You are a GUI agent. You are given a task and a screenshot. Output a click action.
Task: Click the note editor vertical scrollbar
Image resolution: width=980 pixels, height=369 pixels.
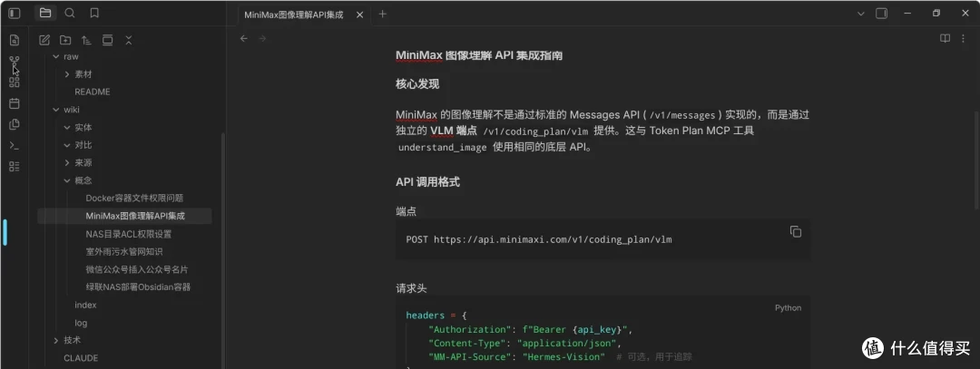click(977, 160)
